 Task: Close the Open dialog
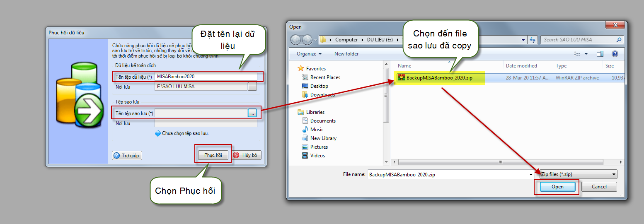[x=615, y=25]
